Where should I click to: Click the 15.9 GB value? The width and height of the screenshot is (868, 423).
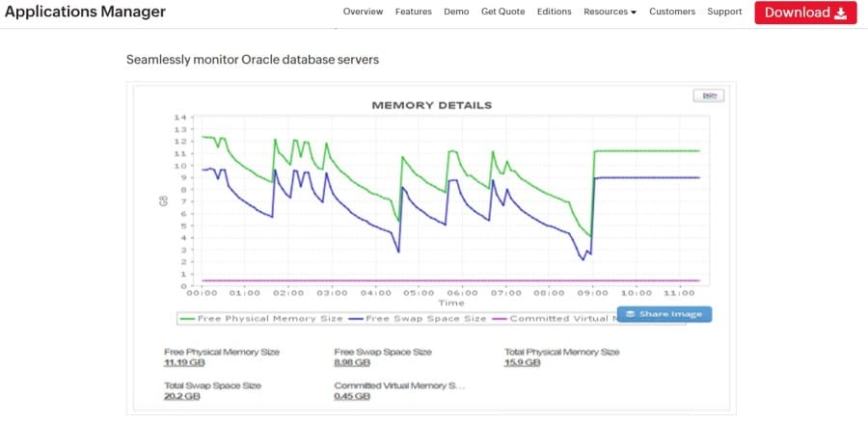[522, 362]
